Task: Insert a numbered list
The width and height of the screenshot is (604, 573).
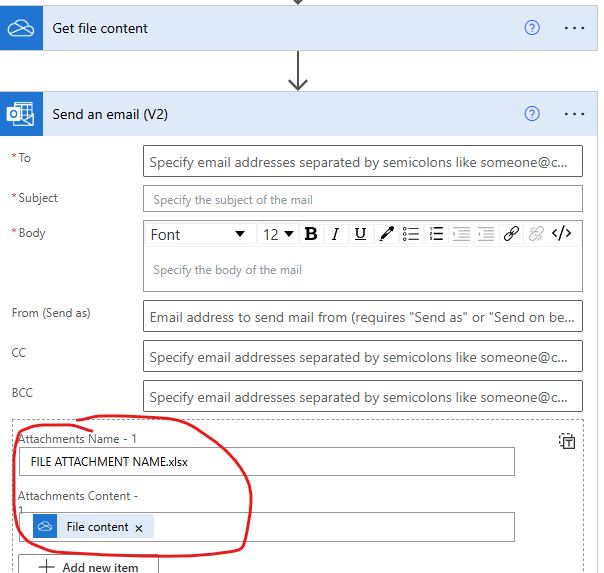Action: click(436, 234)
